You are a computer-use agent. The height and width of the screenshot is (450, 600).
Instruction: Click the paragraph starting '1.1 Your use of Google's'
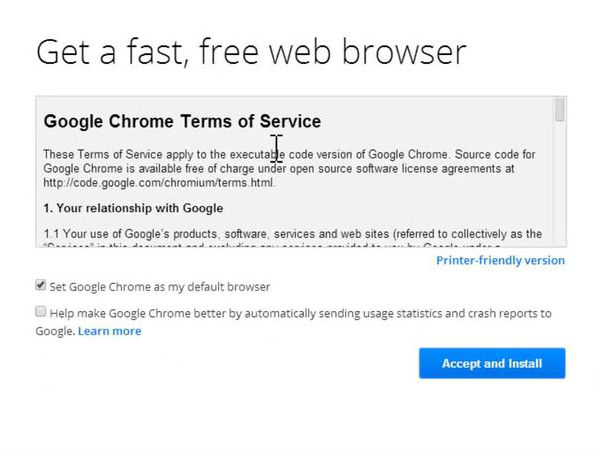click(290, 234)
